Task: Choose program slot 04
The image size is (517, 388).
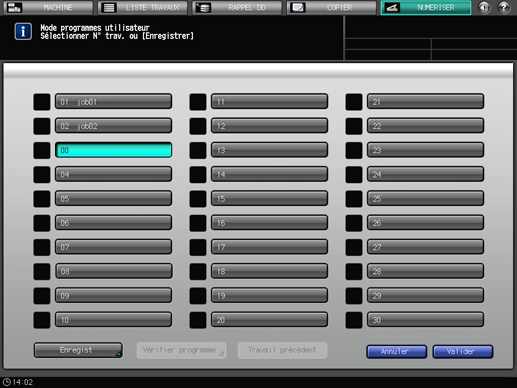Action: pos(113,174)
